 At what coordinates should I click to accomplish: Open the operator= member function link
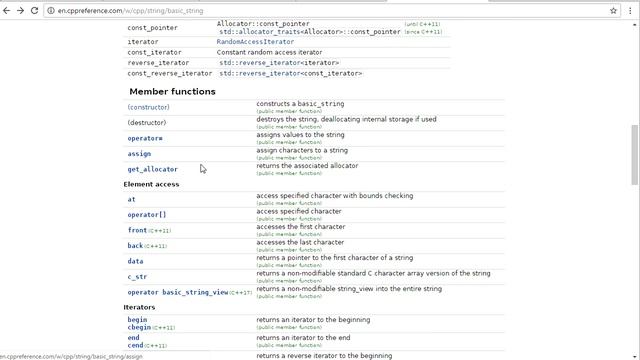145,138
